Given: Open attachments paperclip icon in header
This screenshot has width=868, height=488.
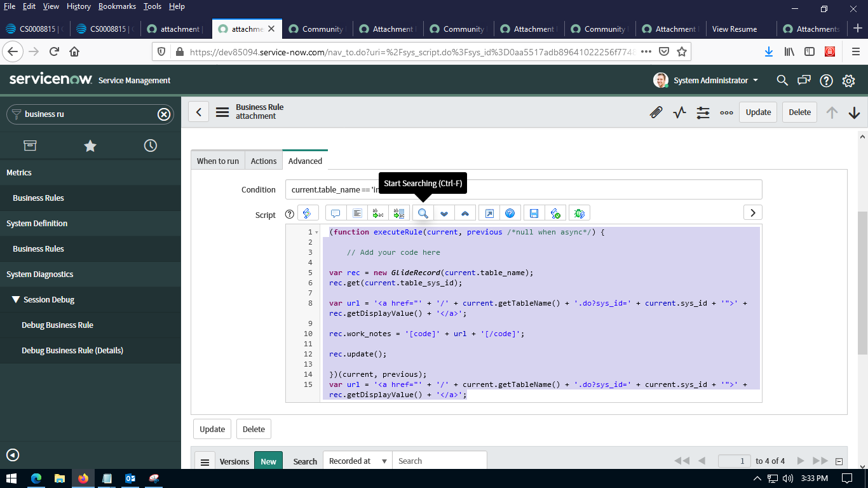Looking at the screenshot, I should (656, 112).
